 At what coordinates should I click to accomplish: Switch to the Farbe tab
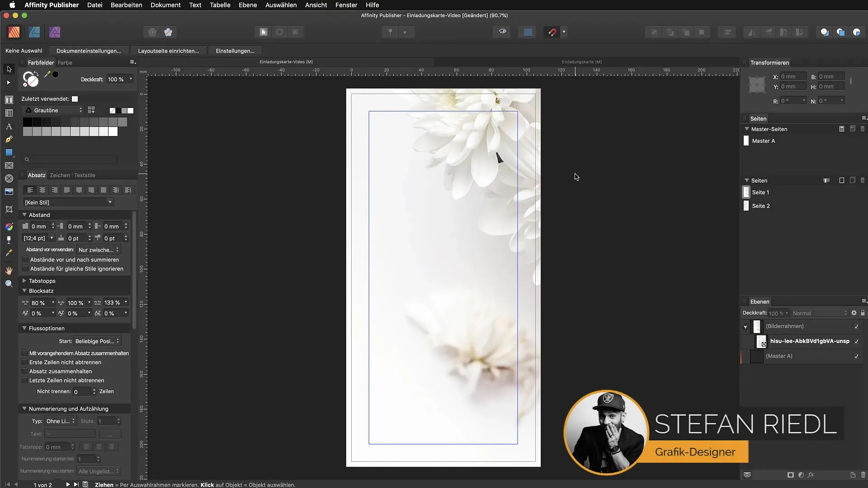tap(65, 62)
